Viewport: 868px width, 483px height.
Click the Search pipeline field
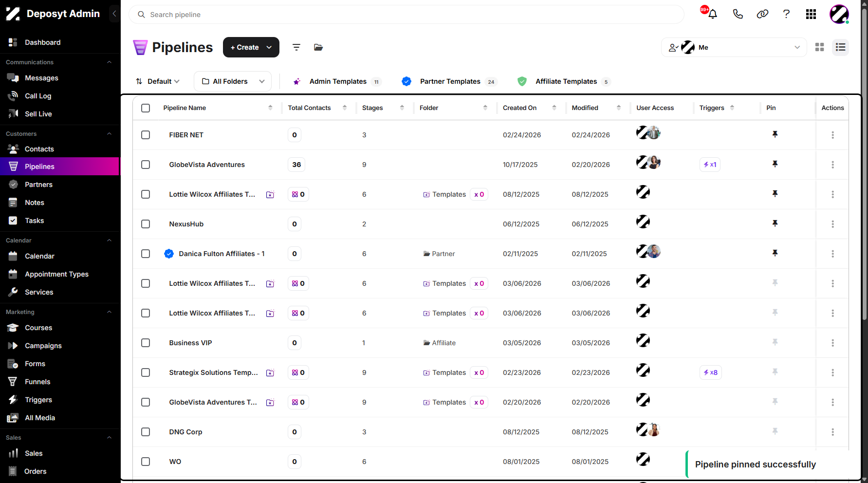pyautogui.click(x=406, y=15)
